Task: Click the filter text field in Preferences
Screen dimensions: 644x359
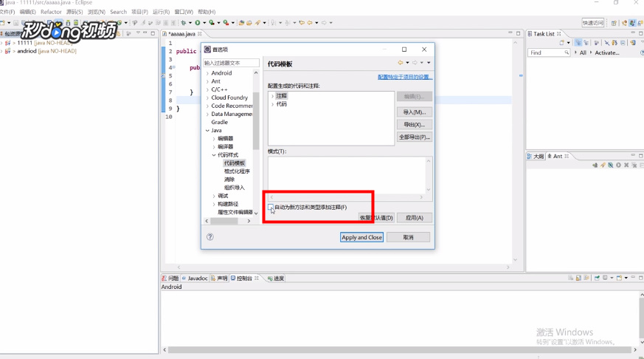Action: (x=231, y=63)
